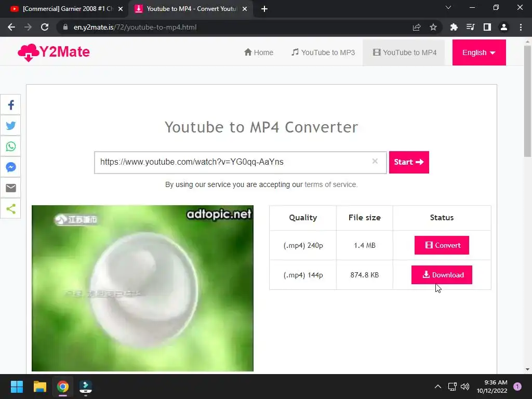
Task: Click the 'File size' column header
Action: point(364,218)
